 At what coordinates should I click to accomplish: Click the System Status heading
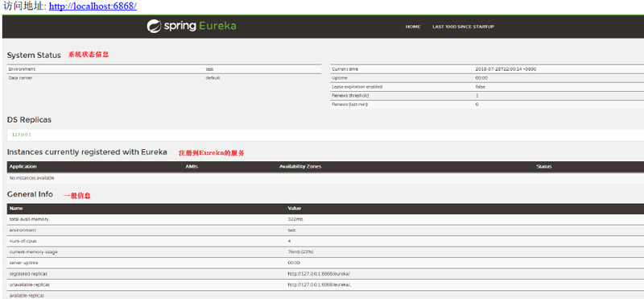pos(34,55)
